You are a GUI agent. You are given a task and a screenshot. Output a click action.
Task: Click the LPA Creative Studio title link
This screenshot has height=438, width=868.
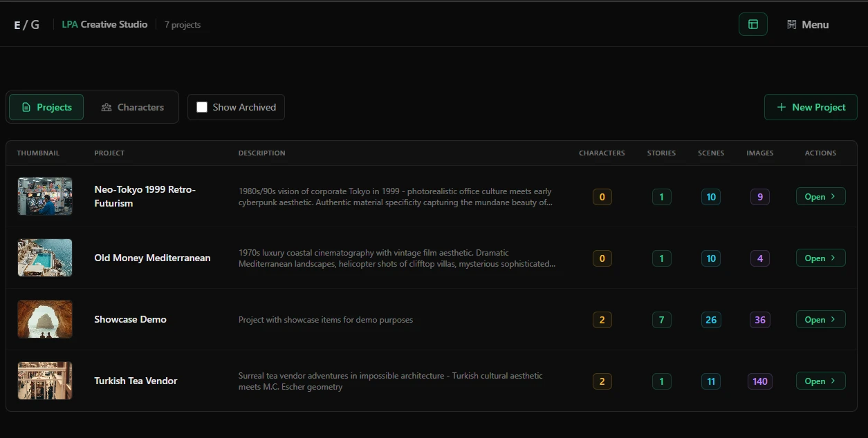pyautogui.click(x=104, y=23)
